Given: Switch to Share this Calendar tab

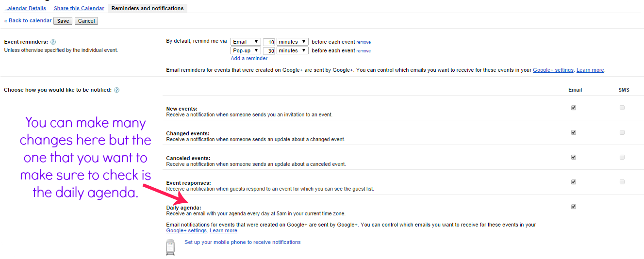Looking at the screenshot, I should click(x=79, y=8).
